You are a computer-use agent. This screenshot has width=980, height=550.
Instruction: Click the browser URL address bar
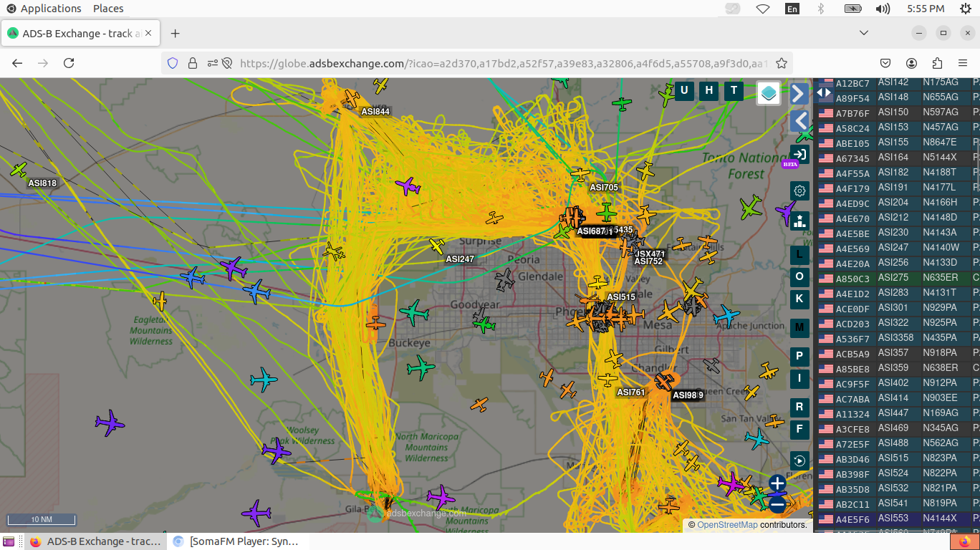(x=504, y=63)
